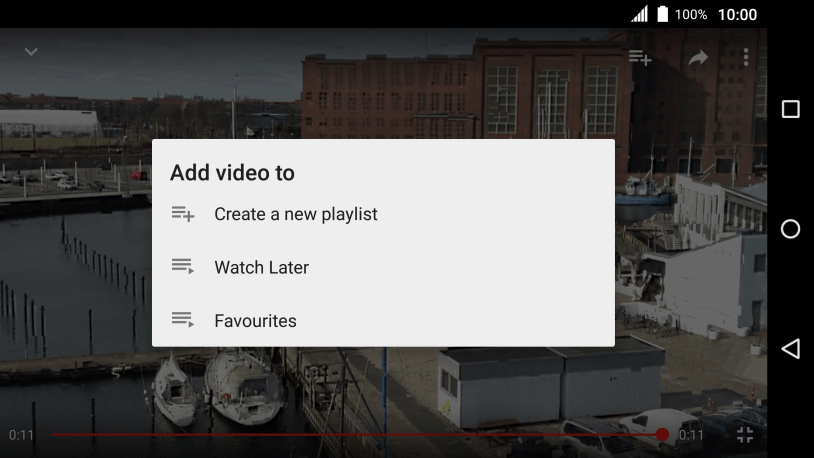Screen dimensions: 814x458
Task: Click the playlist icon beside Watch Later
Action: [183, 267]
